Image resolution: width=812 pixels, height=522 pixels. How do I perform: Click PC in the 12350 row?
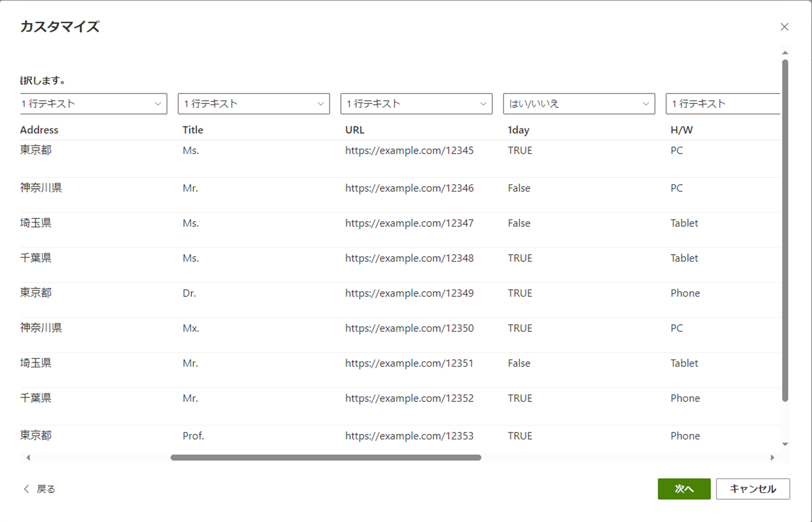[677, 328]
